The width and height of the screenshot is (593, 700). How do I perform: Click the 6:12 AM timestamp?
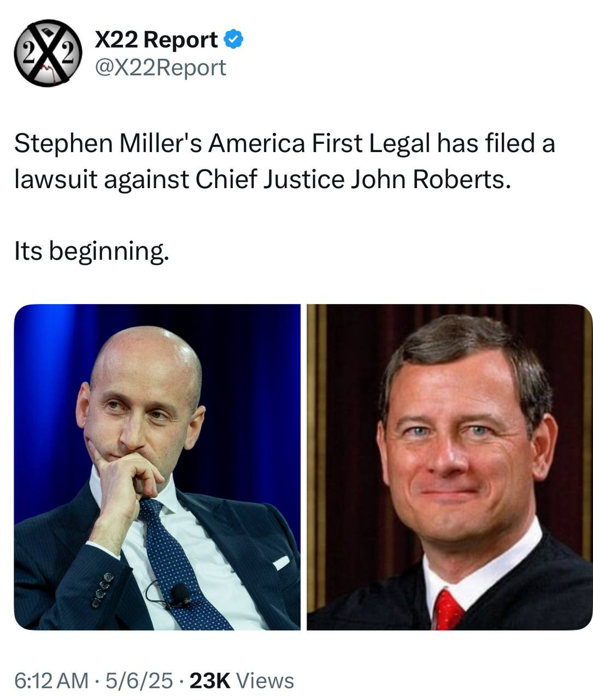pyautogui.click(x=51, y=681)
